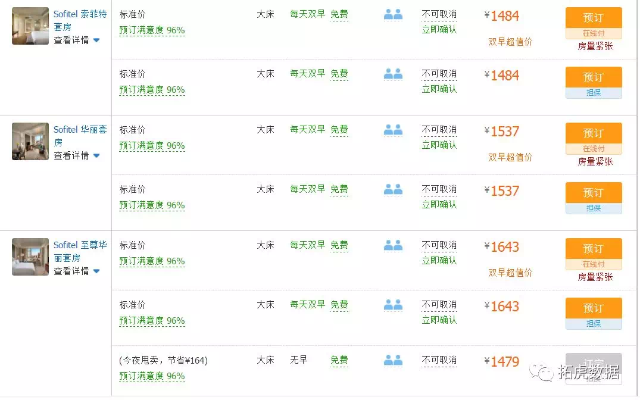Open the Sofitel 索菲特套房 room photo
This screenshot has height=400, width=640.
[29, 25]
